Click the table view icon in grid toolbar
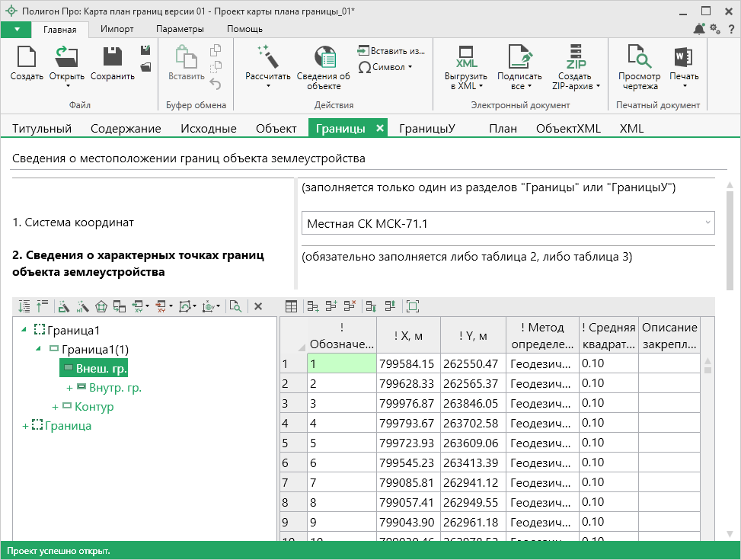The width and height of the screenshot is (741, 560). pyautogui.click(x=291, y=306)
